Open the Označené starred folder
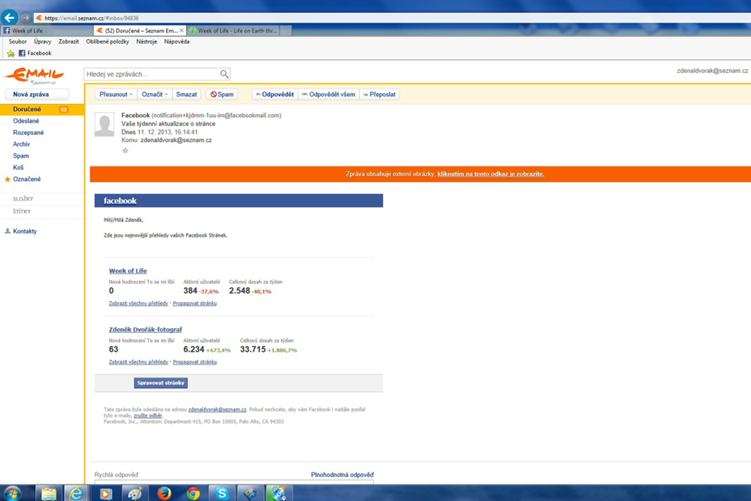This screenshot has height=501, width=751. click(x=27, y=179)
